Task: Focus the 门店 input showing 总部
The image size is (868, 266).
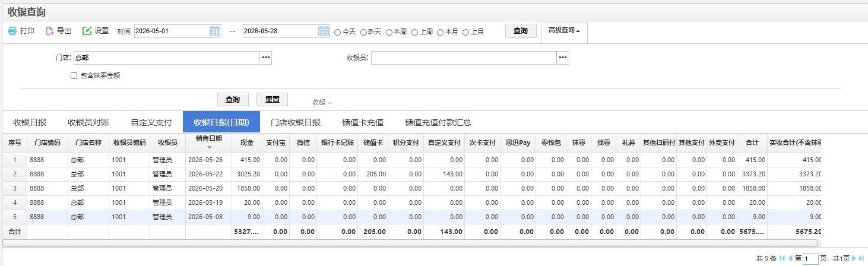Action: (166, 58)
